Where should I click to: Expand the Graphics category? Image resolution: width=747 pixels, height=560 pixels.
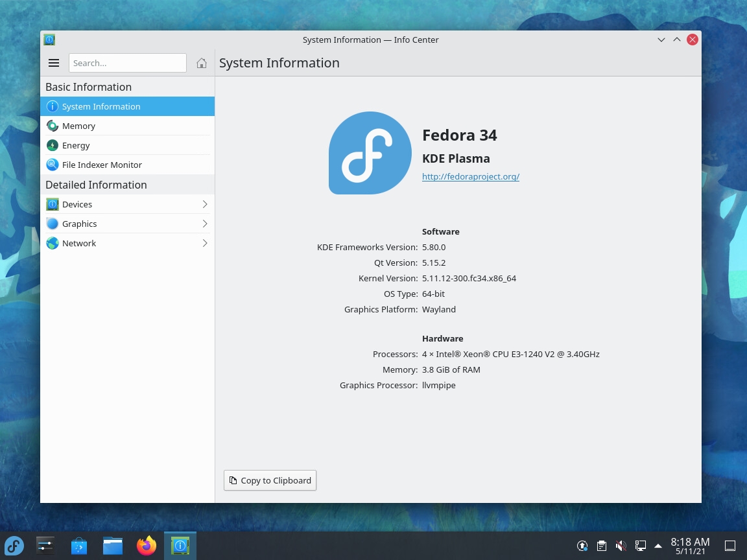pos(204,224)
